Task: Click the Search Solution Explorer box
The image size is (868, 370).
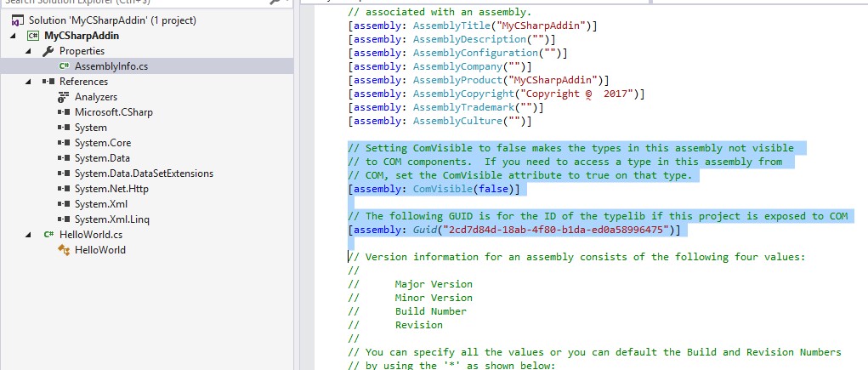Action: 128,3
